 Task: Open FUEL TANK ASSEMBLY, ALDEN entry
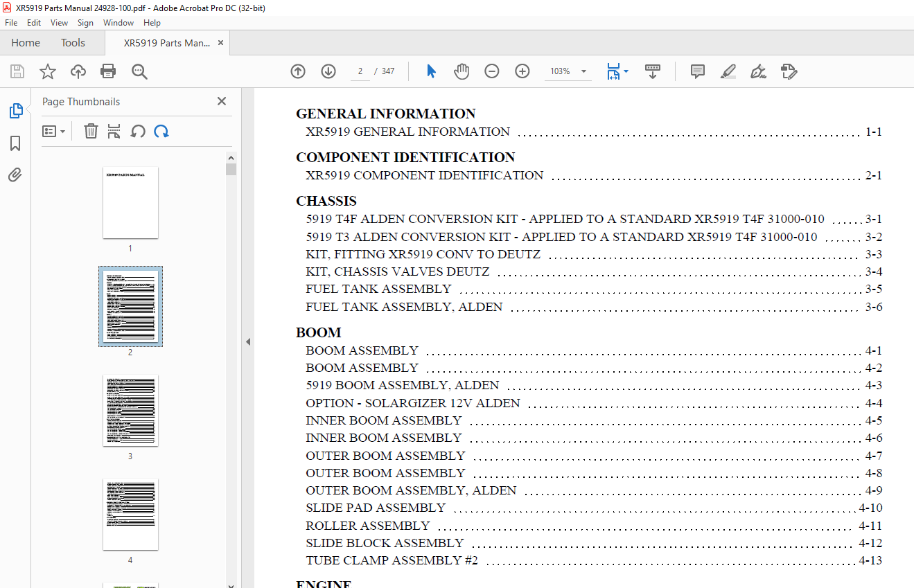(594, 307)
